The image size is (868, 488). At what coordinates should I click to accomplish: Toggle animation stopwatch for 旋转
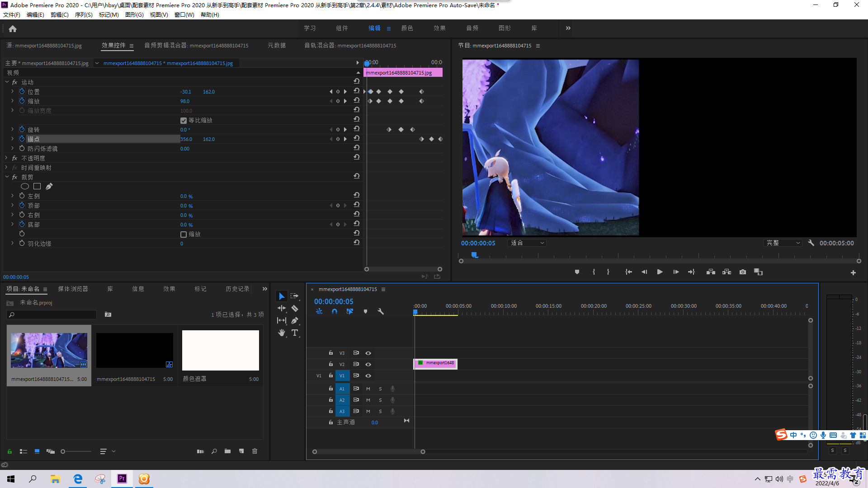(22, 129)
